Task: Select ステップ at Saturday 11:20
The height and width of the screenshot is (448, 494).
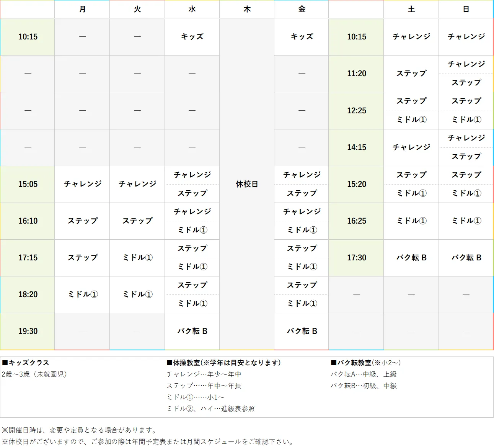Action: [411, 74]
